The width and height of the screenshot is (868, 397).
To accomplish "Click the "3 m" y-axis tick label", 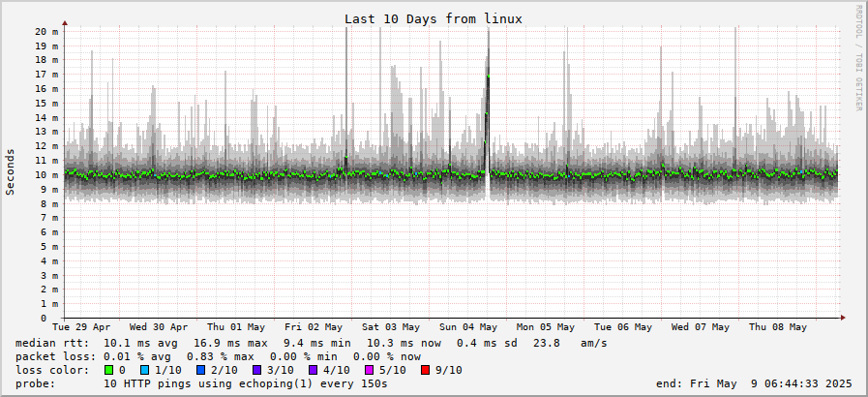I will pos(49,275).
